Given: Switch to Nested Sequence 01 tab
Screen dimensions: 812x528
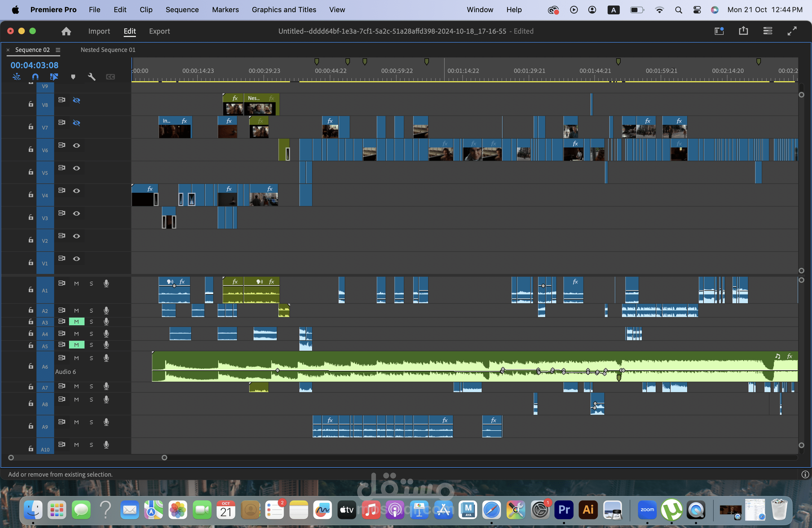Looking at the screenshot, I should [x=108, y=50].
